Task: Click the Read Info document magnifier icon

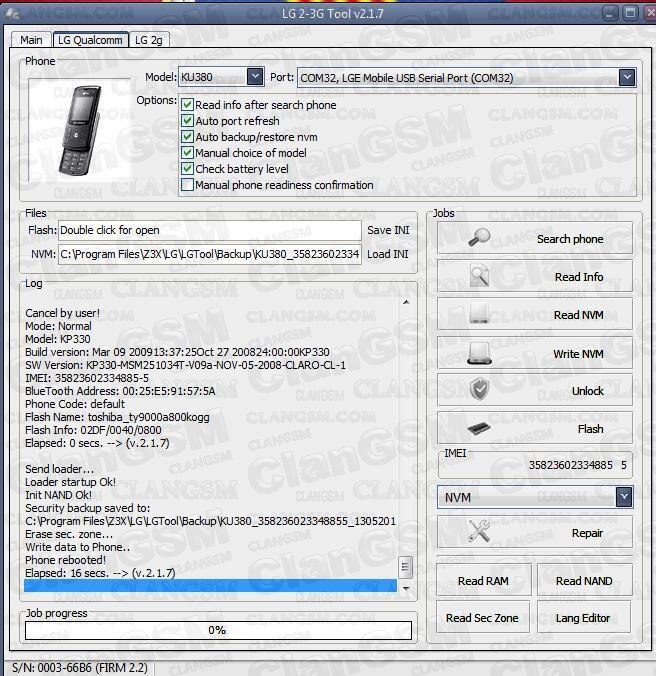Action: [x=479, y=275]
